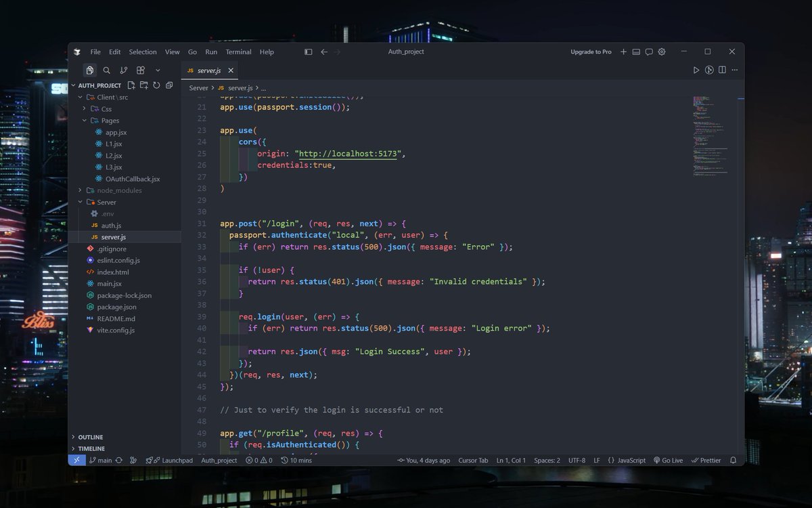Go back with the left arrow
The height and width of the screenshot is (508, 812).
click(x=324, y=52)
